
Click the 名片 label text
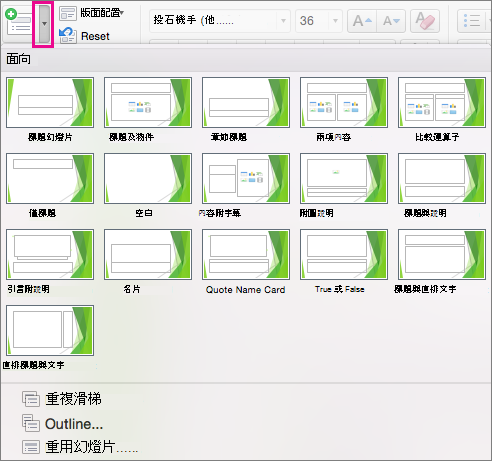(x=132, y=289)
